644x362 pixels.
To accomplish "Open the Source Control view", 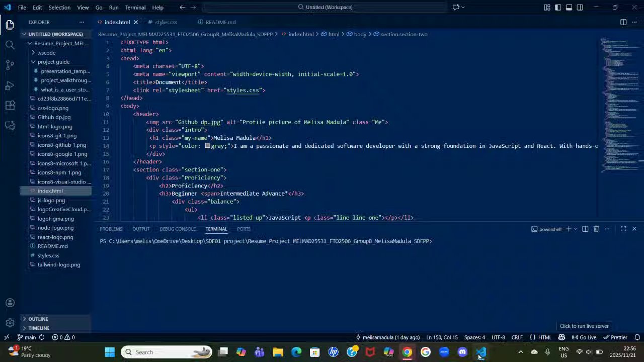I will (10, 65).
